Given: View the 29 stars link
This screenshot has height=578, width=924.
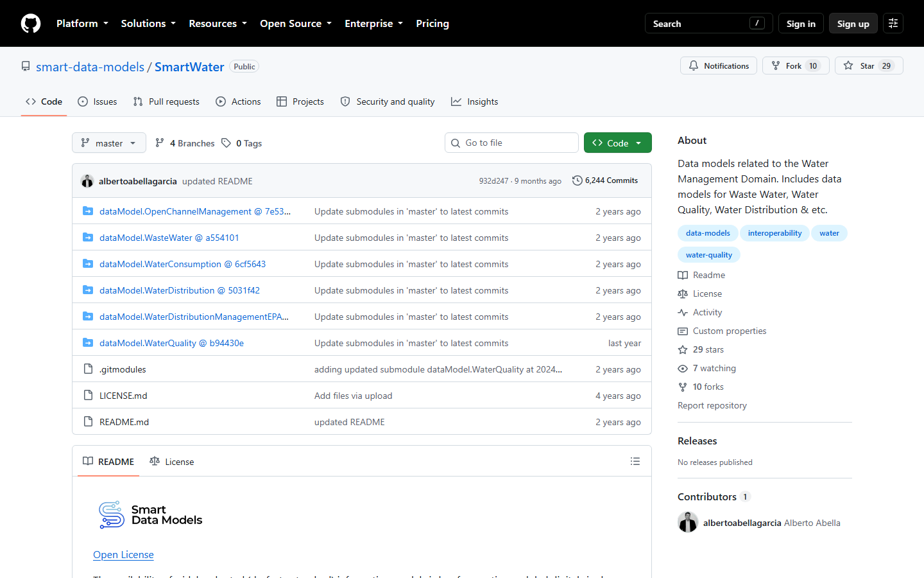Looking at the screenshot, I should click(701, 349).
